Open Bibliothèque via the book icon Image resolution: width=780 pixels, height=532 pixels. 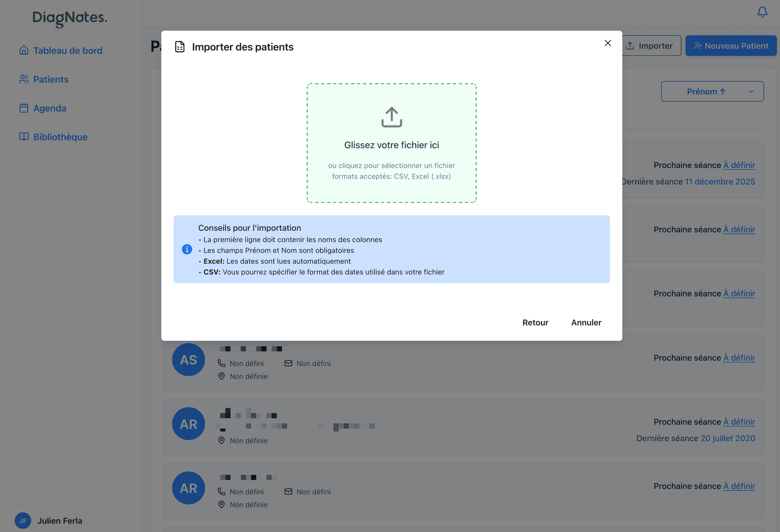tap(24, 137)
